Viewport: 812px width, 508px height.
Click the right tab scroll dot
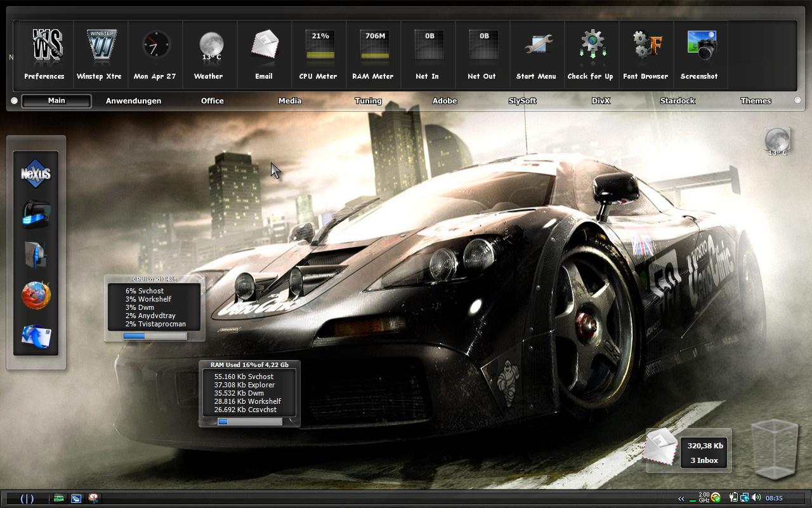[798, 100]
